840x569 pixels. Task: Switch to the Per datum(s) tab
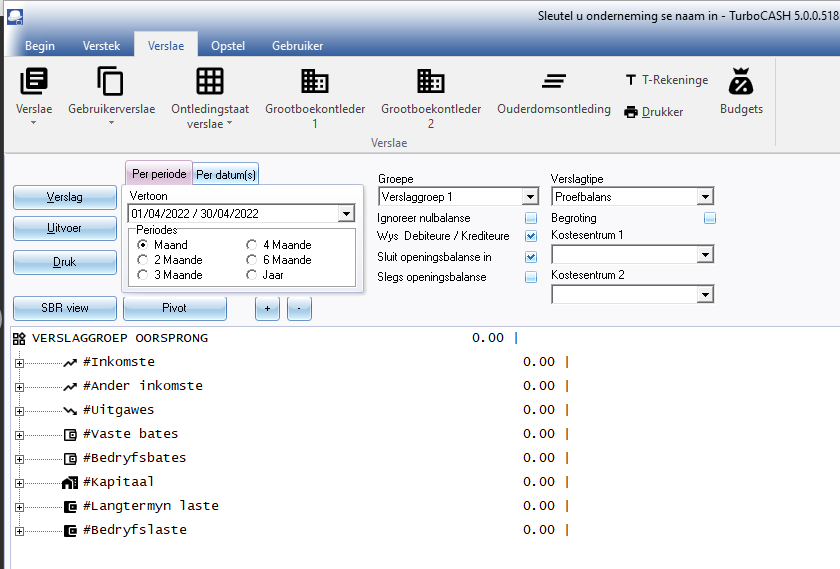coord(225,175)
